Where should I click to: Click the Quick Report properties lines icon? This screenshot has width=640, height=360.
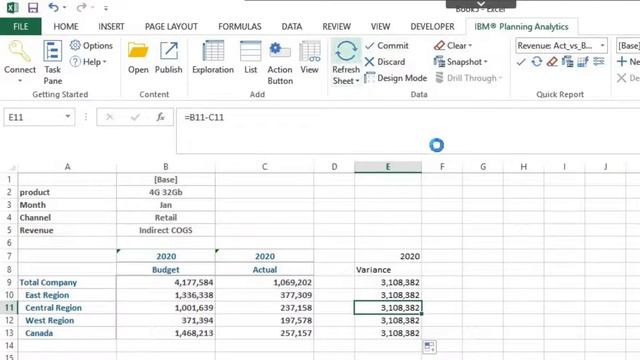[599, 62]
